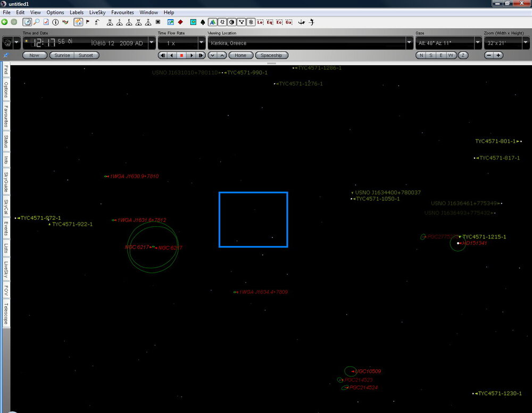Click the info circle toolbar icon
Viewport: 532px width, 413px height.
click(55, 22)
